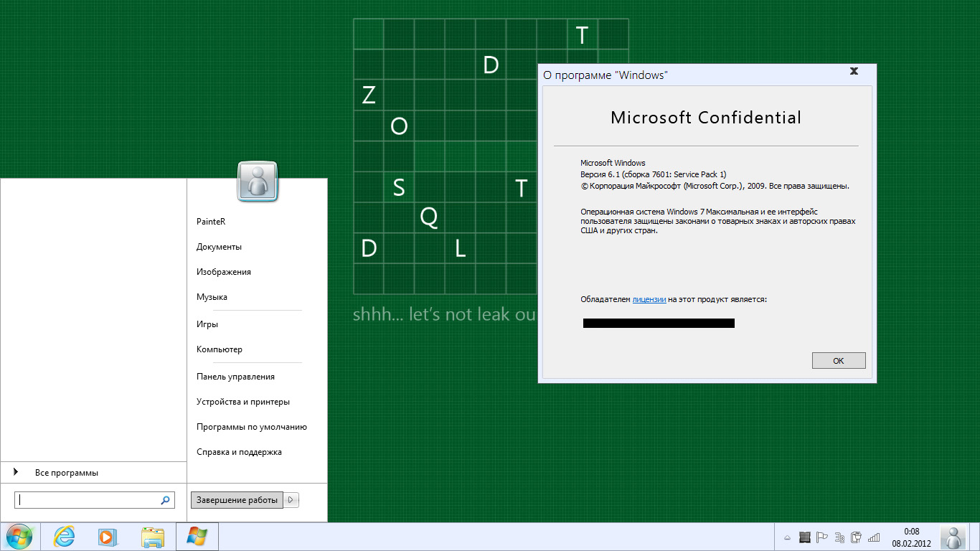
Task: Open Action Center flag icon in tray
Action: click(x=822, y=537)
